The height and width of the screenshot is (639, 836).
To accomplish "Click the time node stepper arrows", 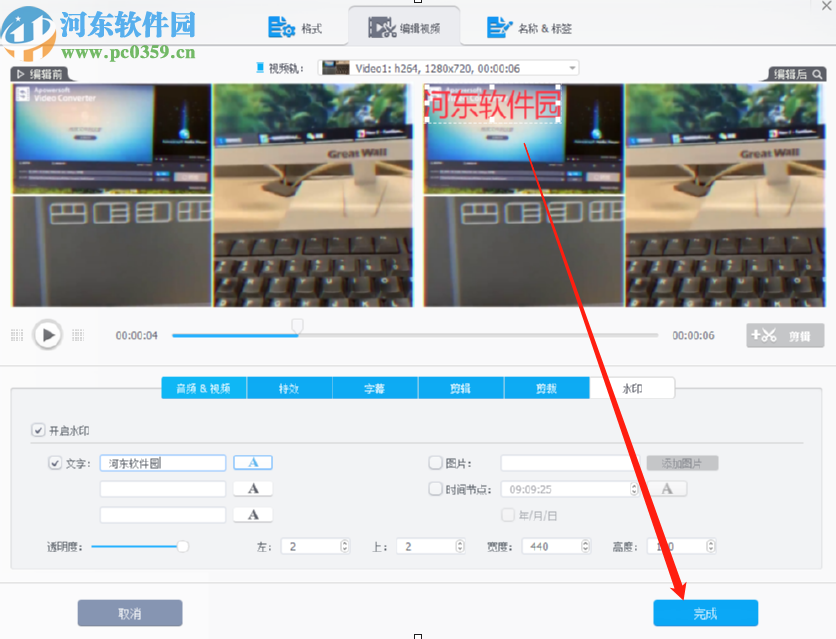I will coord(634,489).
